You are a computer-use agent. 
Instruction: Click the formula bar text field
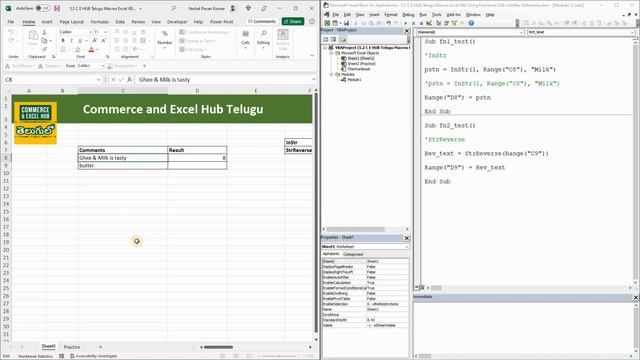point(224,80)
